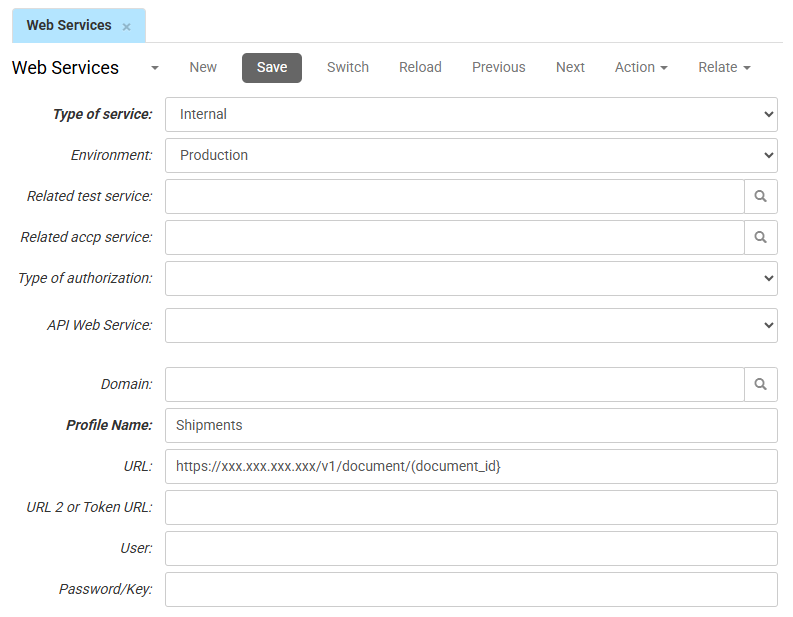Go to the Previous record
This screenshot has height=617, width=793.
click(498, 68)
